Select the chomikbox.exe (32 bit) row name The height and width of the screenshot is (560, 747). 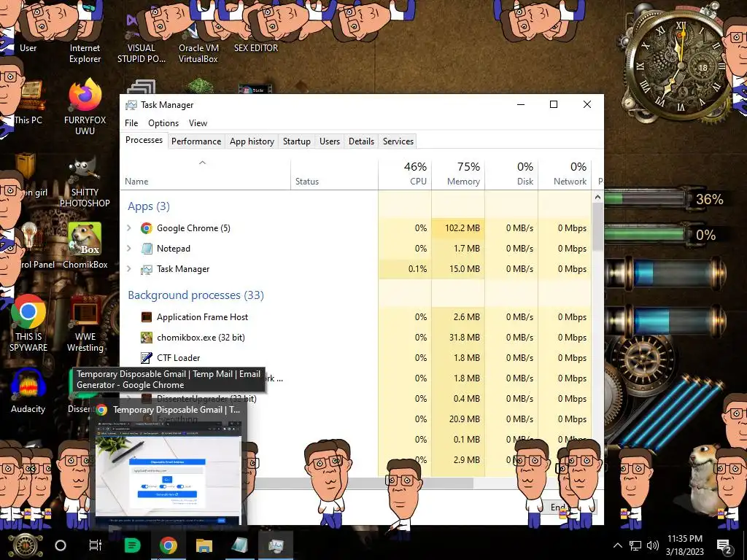coord(201,338)
